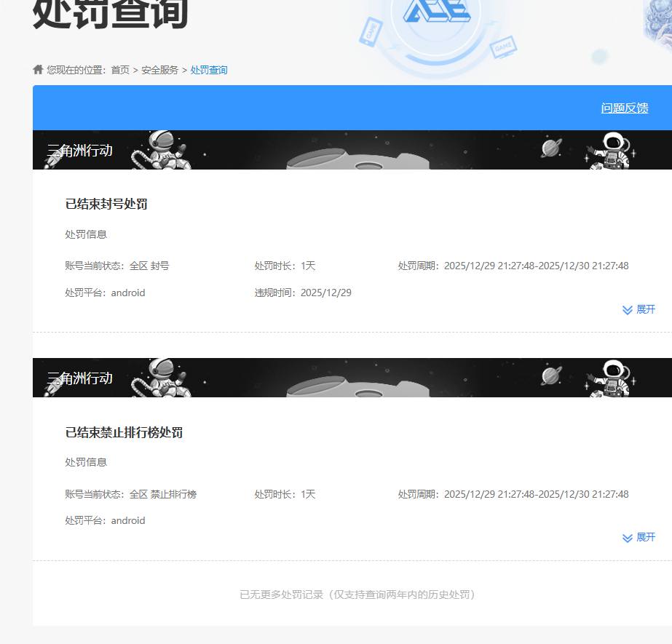Click the home icon in breadcrumb
The height and width of the screenshot is (644, 672).
coord(38,69)
